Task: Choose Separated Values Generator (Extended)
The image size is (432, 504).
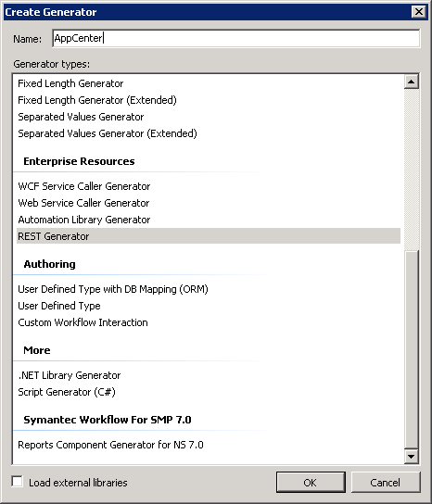Action: (x=108, y=133)
